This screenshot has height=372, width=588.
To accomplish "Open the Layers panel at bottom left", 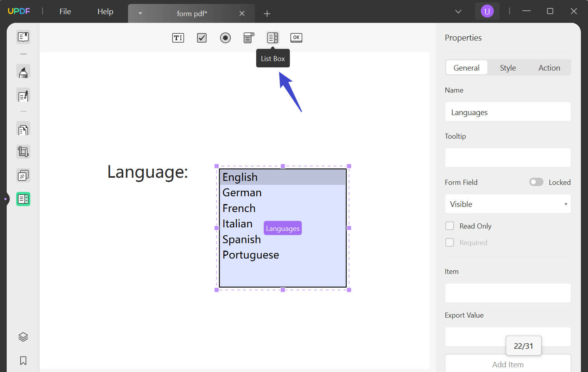I will point(23,337).
